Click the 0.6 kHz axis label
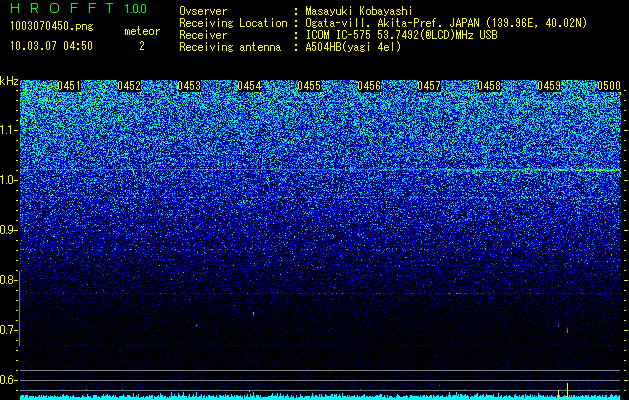This screenshot has width=629, height=400. 8,380
